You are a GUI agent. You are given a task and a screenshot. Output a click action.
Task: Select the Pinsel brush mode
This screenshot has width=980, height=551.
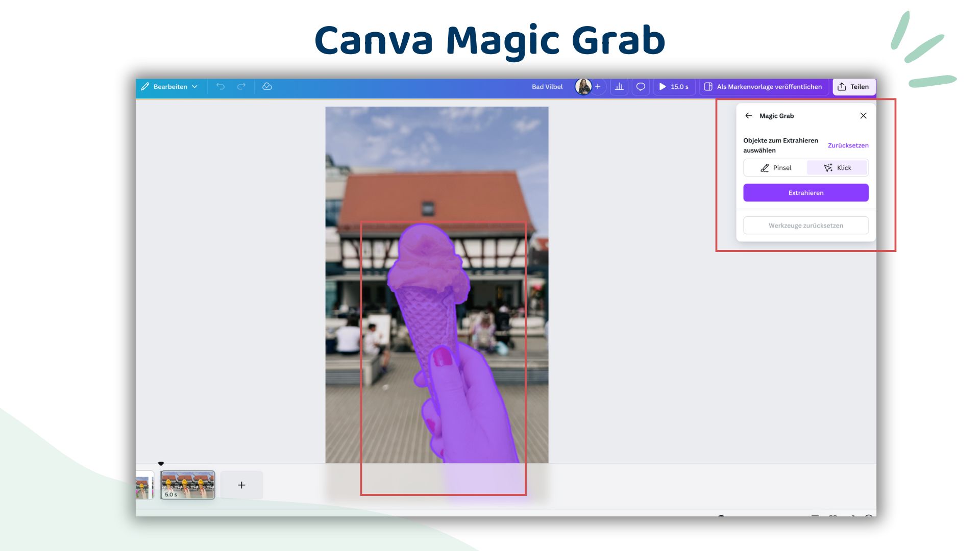[x=775, y=168]
